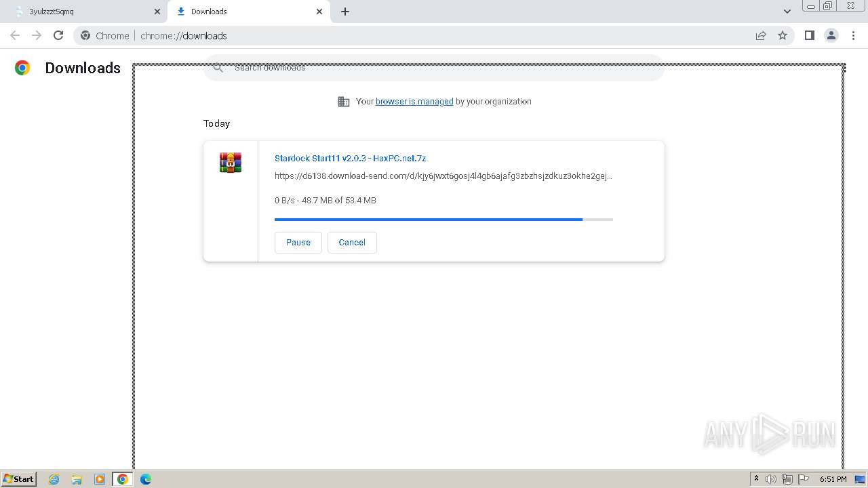Screen dimensions: 868x488
Task: Open File Explorer from taskbar
Action: pos(77,479)
